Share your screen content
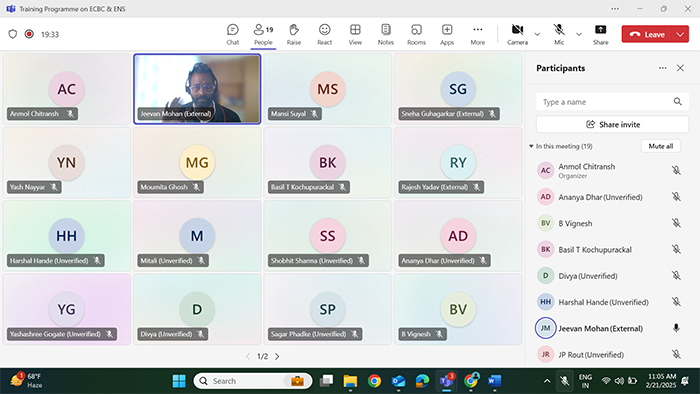Viewport: 700px width, 394px height. click(600, 34)
